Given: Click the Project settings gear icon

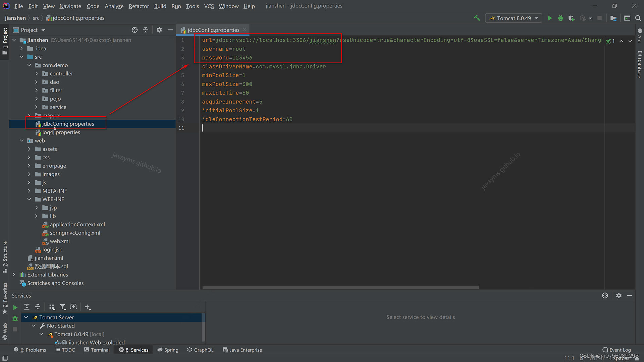Looking at the screenshot, I should (159, 29).
